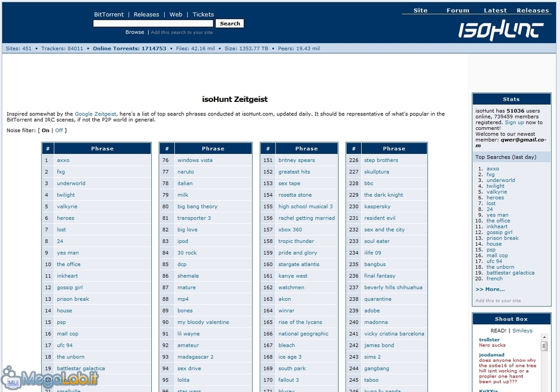The width and height of the screenshot is (560, 392).
Task: Open phrase 'sex and the city'
Action: click(x=385, y=230)
